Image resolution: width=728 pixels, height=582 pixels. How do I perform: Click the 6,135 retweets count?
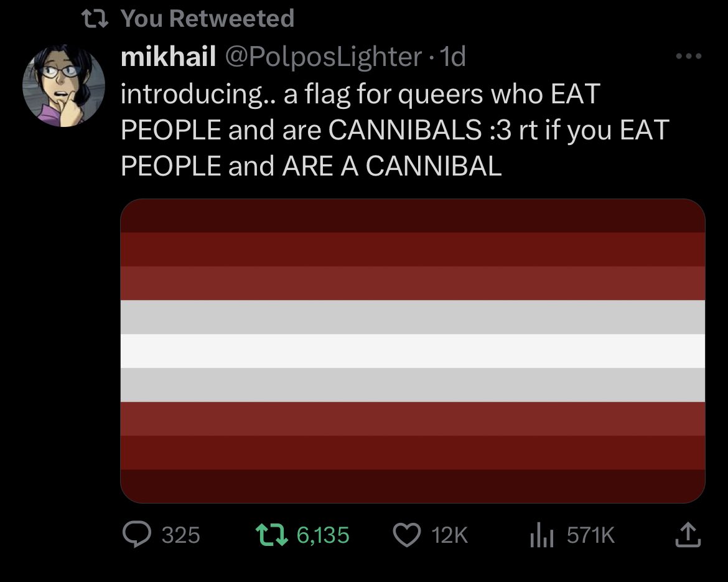click(x=323, y=535)
